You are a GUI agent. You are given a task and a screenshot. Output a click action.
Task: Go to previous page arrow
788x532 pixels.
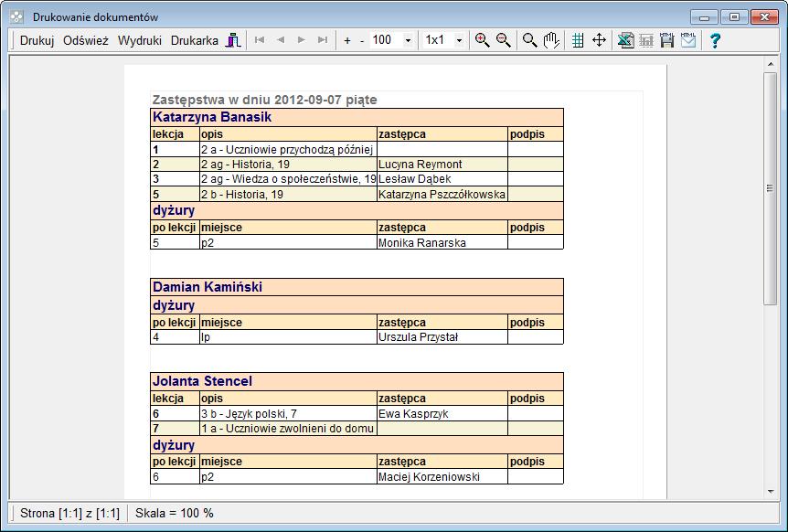[x=281, y=39]
